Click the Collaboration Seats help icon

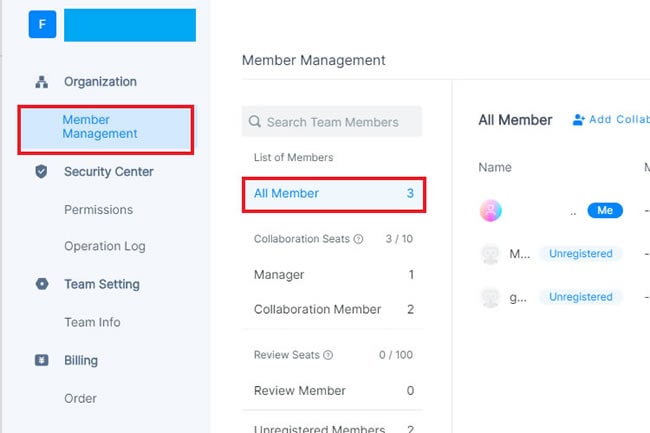click(x=359, y=239)
